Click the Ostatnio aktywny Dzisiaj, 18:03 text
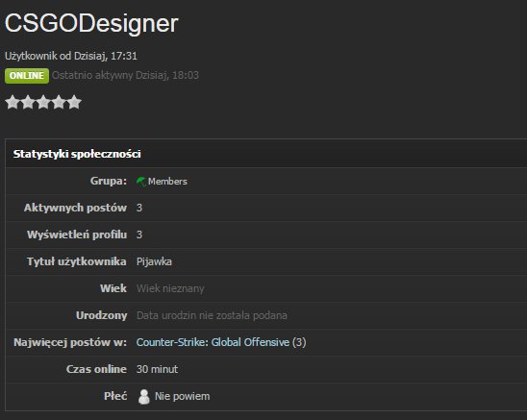 coord(125,75)
